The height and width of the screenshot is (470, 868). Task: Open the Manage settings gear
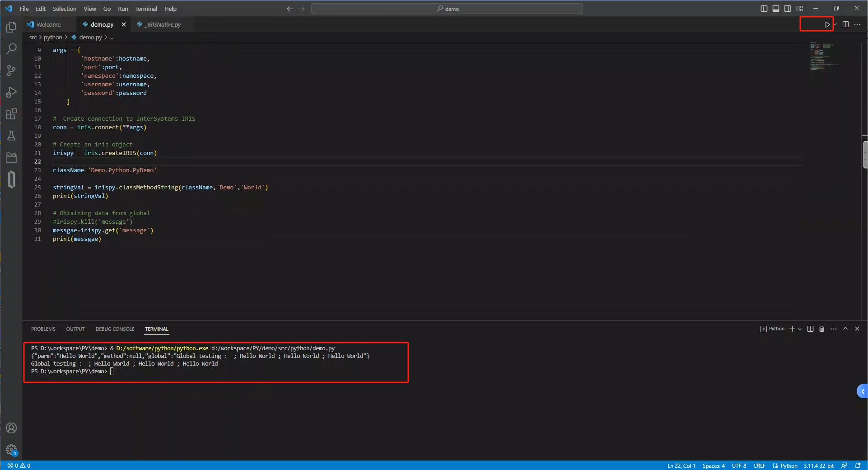coord(11,450)
